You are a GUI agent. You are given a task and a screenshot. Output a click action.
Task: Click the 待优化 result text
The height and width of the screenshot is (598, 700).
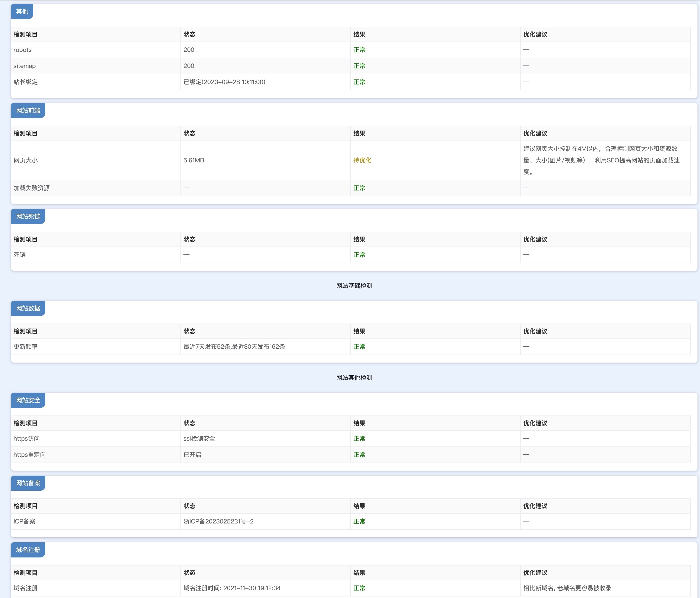363,160
